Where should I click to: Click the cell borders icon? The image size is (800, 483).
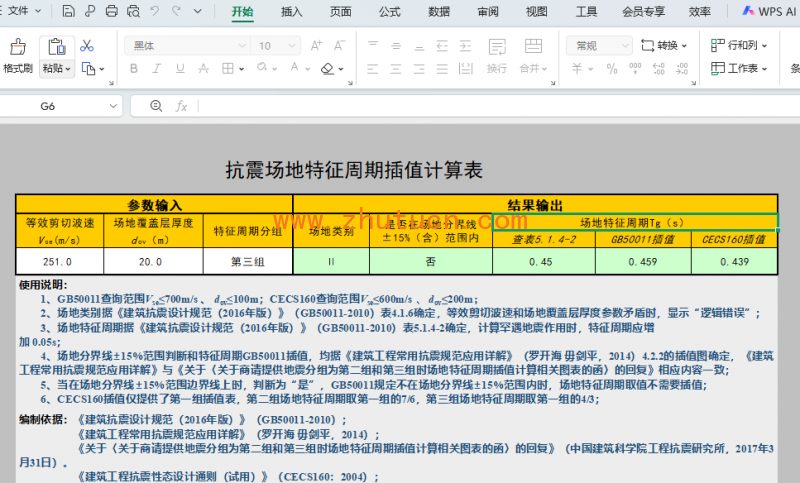coord(228,68)
